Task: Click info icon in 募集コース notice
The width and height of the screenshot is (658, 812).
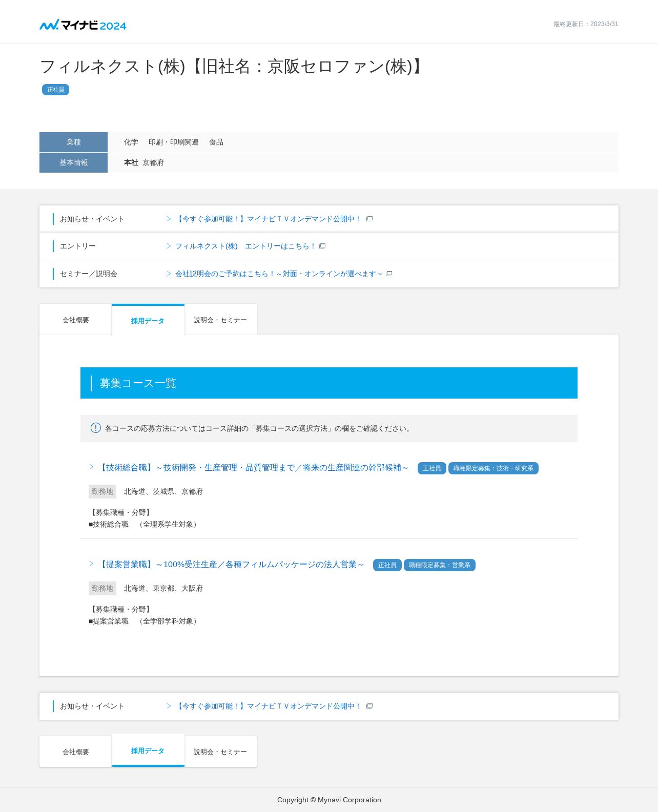Action: [96, 428]
